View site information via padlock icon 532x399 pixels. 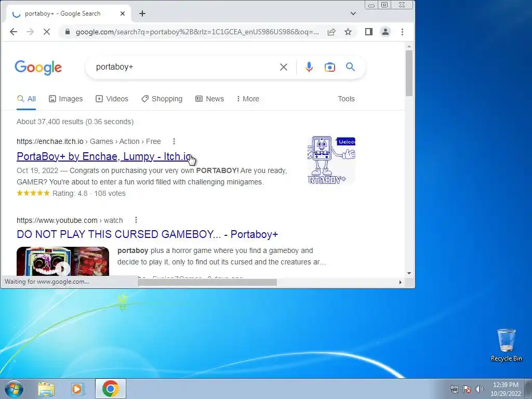[68, 32]
